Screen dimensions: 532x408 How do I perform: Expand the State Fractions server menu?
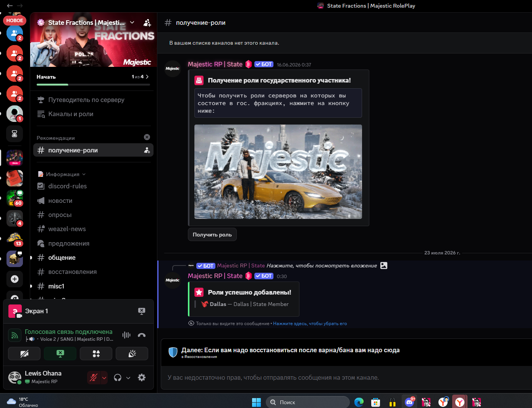coord(132,23)
